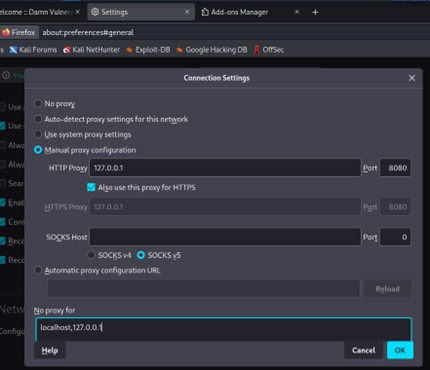Confirm settings with the OK button
Viewport: 430px width, 370px height.
coord(400,350)
